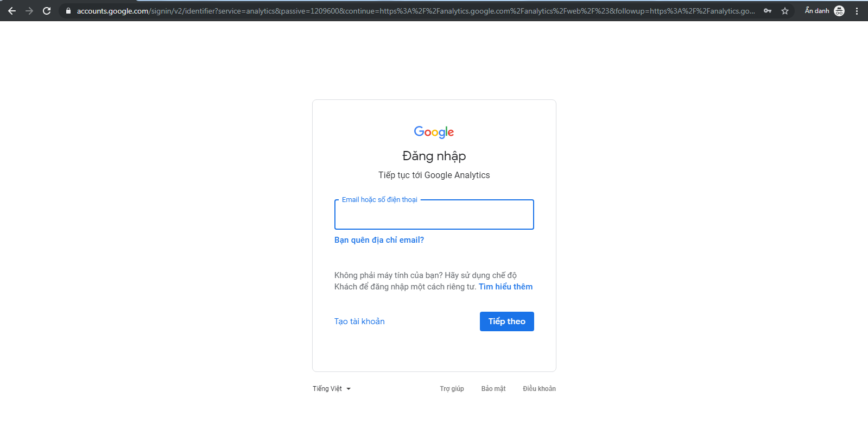Focus the Email hoặc số điện thoại field
Image resolution: width=868 pixels, height=448 pixels.
pyautogui.click(x=434, y=214)
